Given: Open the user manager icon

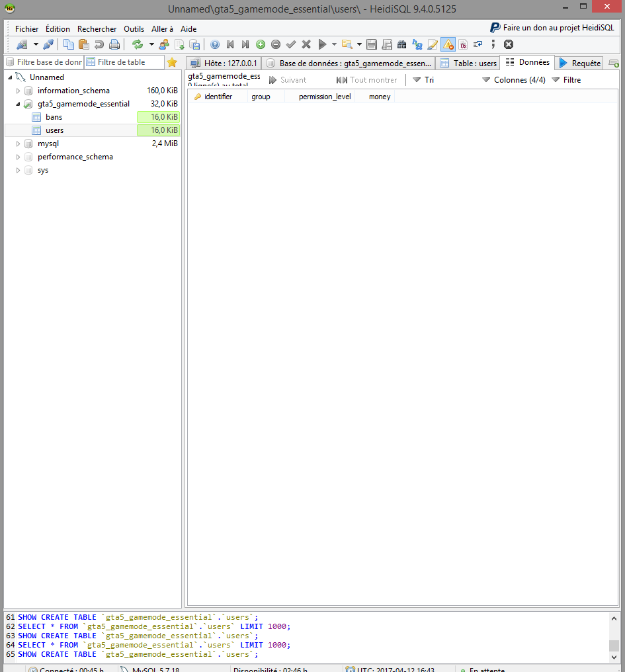Looking at the screenshot, I should tap(164, 44).
